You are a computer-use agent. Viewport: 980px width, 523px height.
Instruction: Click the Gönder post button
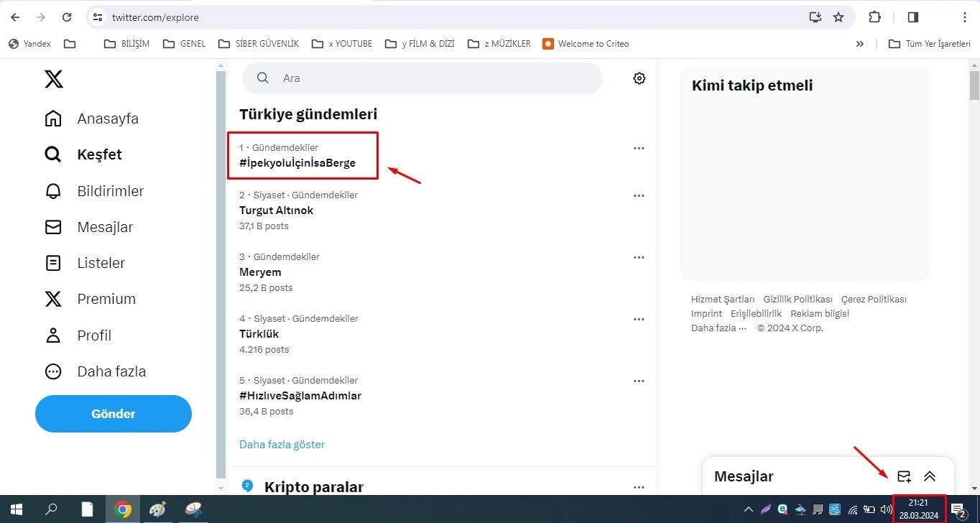pyautogui.click(x=114, y=414)
